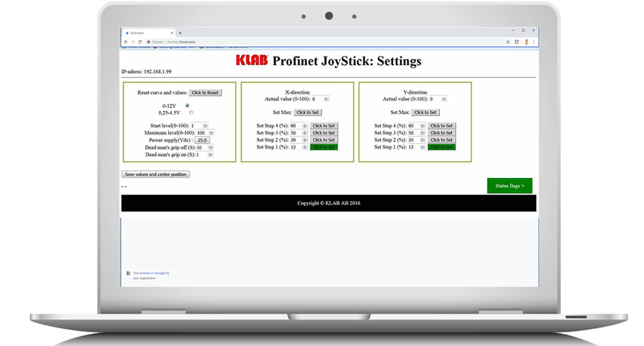Click Profinet JoyStick: Settings title

347,61
